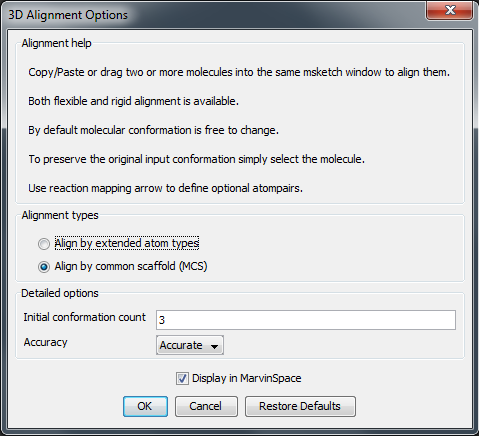
Task: Click the Initial conformation count label
Action: click(85, 317)
